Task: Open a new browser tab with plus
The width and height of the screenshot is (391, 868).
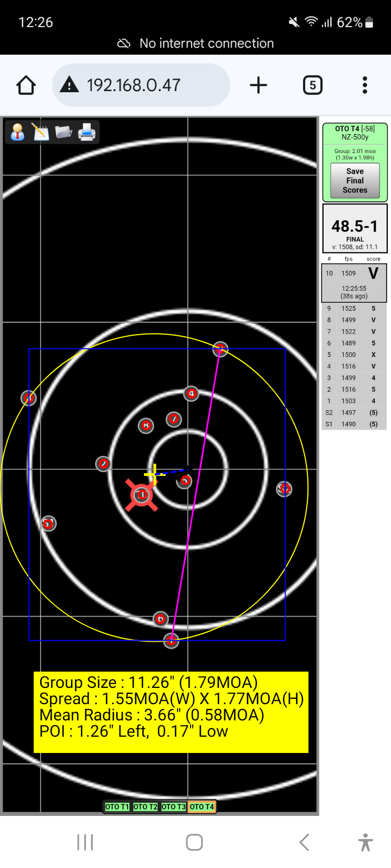Action: click(258, 85)
